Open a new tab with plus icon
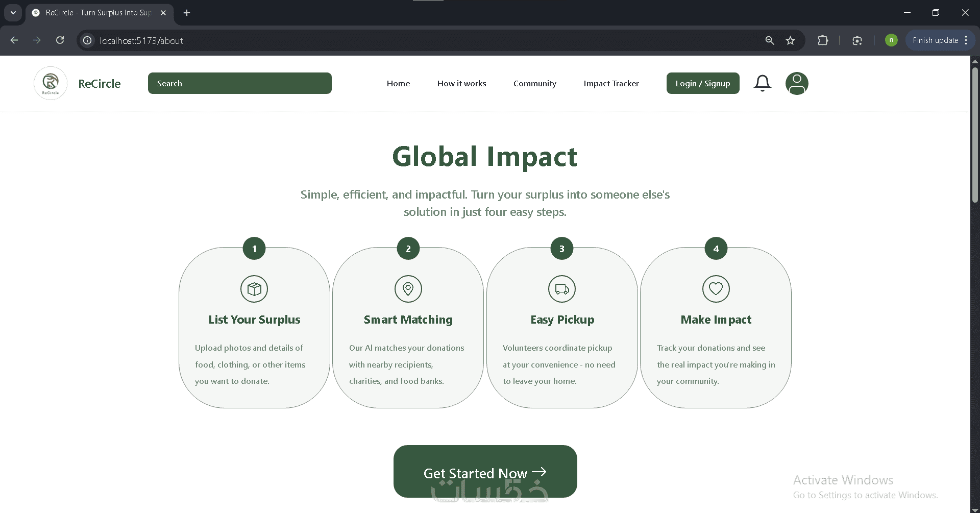 [x=187, y=13]
